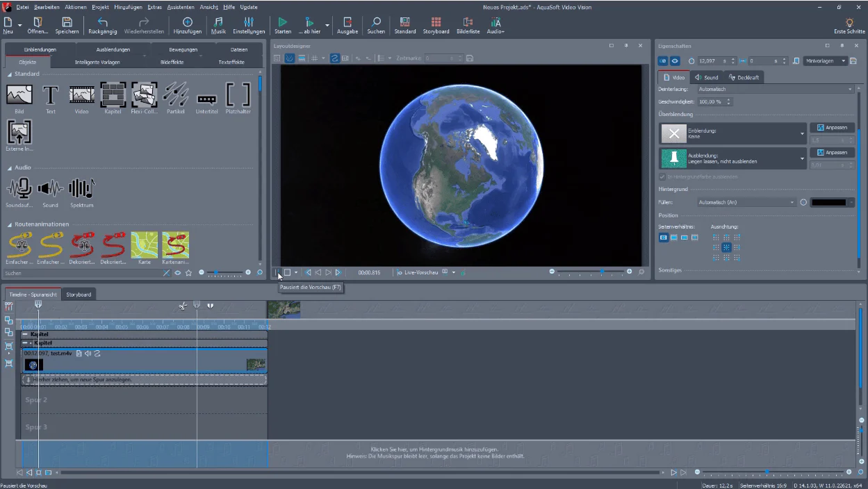
Task: Switch to the Sound properties tab
Action: (x=707, y=77)
